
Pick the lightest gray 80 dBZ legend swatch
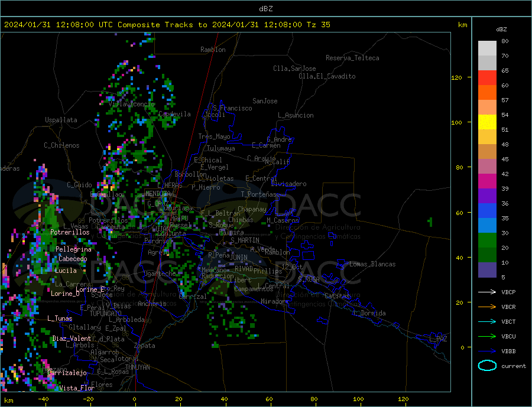pyautogui.click(x=487, y=48)
